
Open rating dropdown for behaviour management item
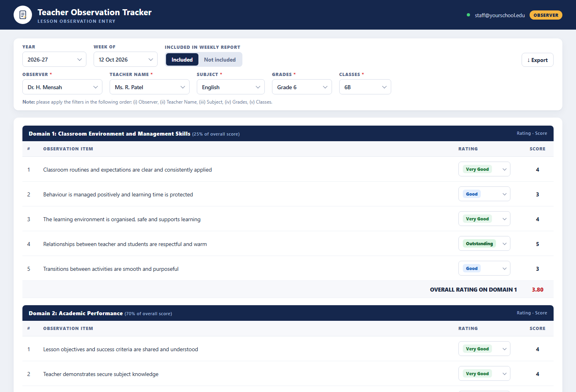[x=484, y=194]
